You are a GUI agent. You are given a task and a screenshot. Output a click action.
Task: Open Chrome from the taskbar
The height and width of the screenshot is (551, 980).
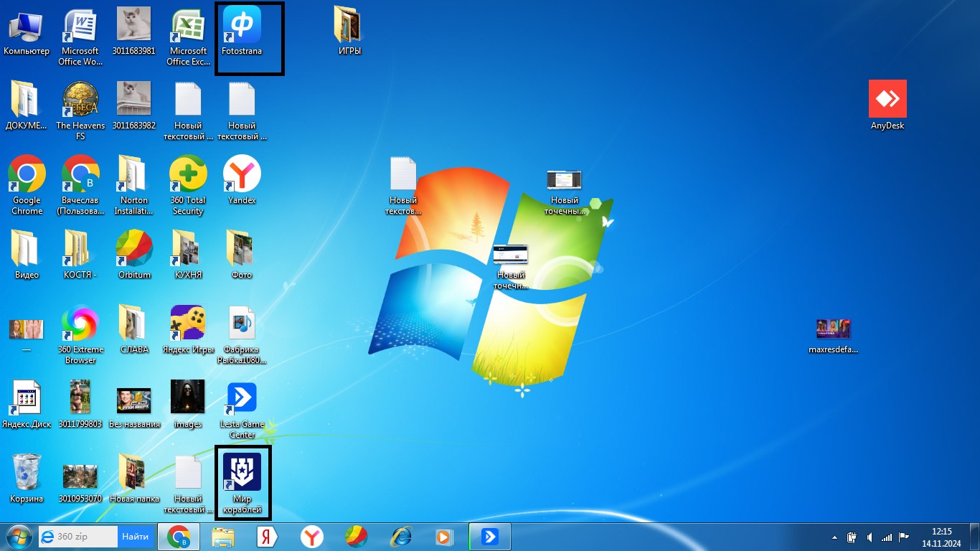click(178, 537)
